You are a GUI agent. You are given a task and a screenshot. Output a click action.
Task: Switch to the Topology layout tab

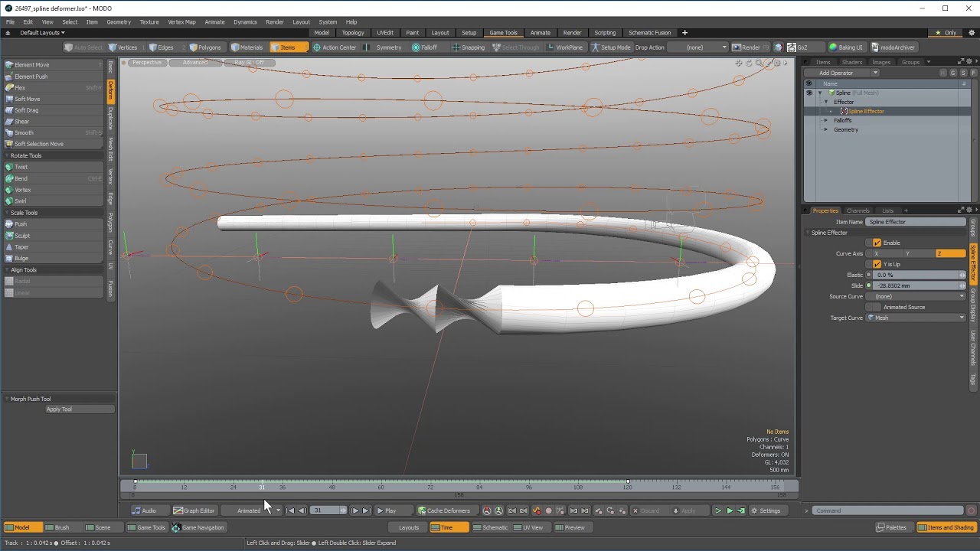(x=353, y=33)
